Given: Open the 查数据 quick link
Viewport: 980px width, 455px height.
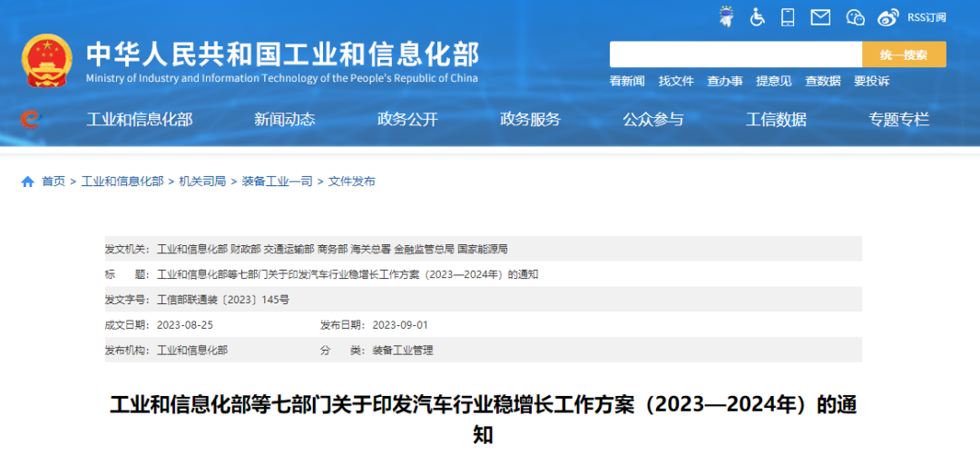Looking at the screenshot, I should tap(822, 81).
